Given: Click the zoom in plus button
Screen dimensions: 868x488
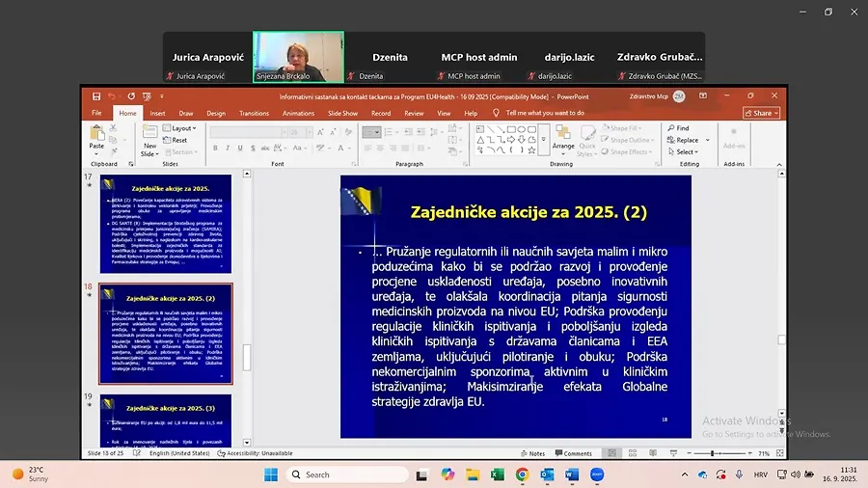Looking at the screenshot, I should point(750,453).
